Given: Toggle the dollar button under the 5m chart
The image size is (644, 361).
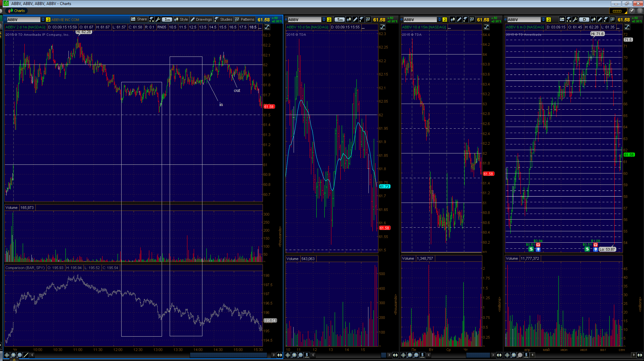Looking at the screenshot, I should tap(307, 355).
